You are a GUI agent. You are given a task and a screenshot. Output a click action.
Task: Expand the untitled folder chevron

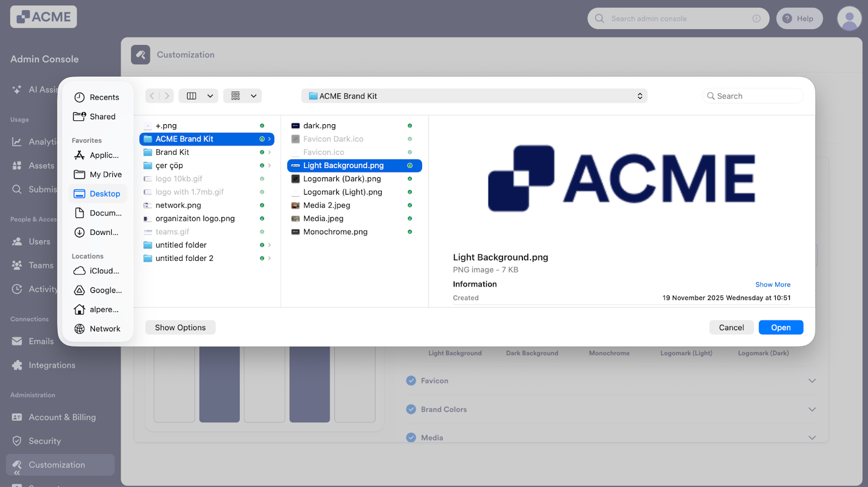[x=269, y=245]
